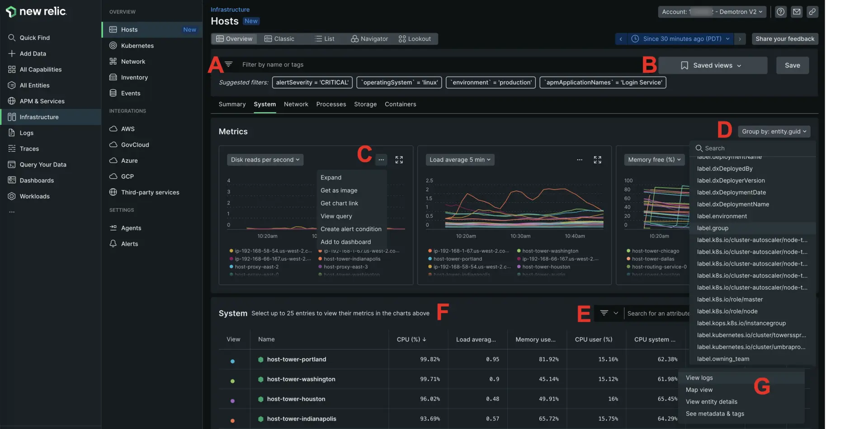Open the help question mark icon

pyautogui.click(x=780, y=12)
